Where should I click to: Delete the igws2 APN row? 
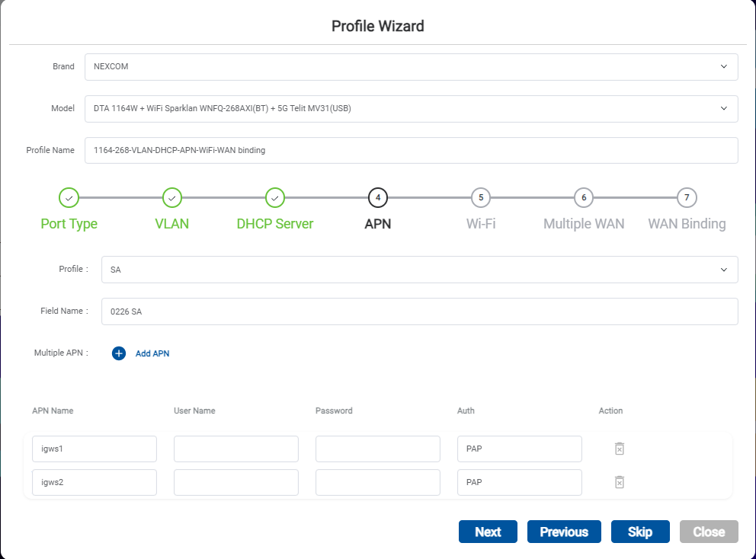(x=620, y=482)
